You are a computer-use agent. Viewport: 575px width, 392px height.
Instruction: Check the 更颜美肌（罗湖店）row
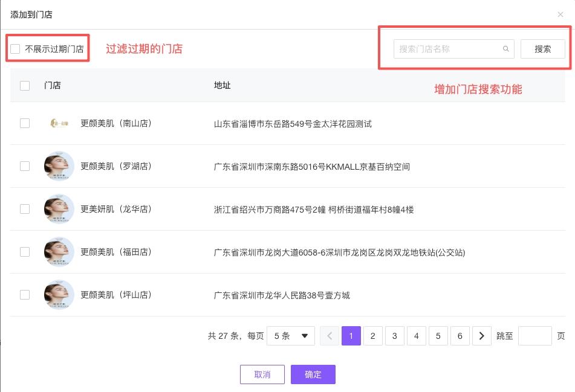pos(25,166)
